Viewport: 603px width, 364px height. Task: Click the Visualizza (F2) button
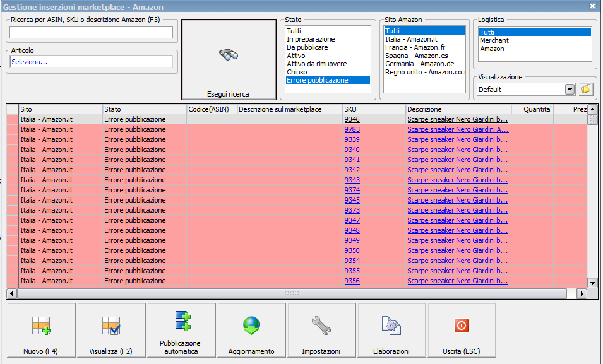tap(111, 331)
